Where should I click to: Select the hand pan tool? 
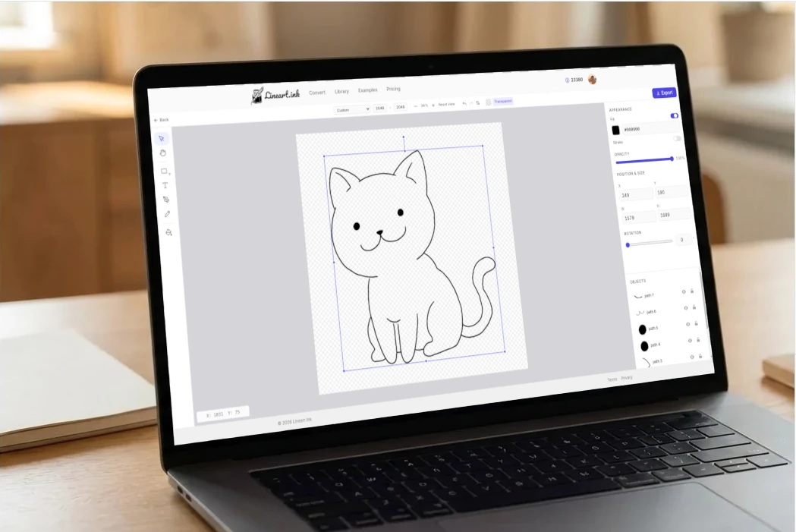point(163,153)
